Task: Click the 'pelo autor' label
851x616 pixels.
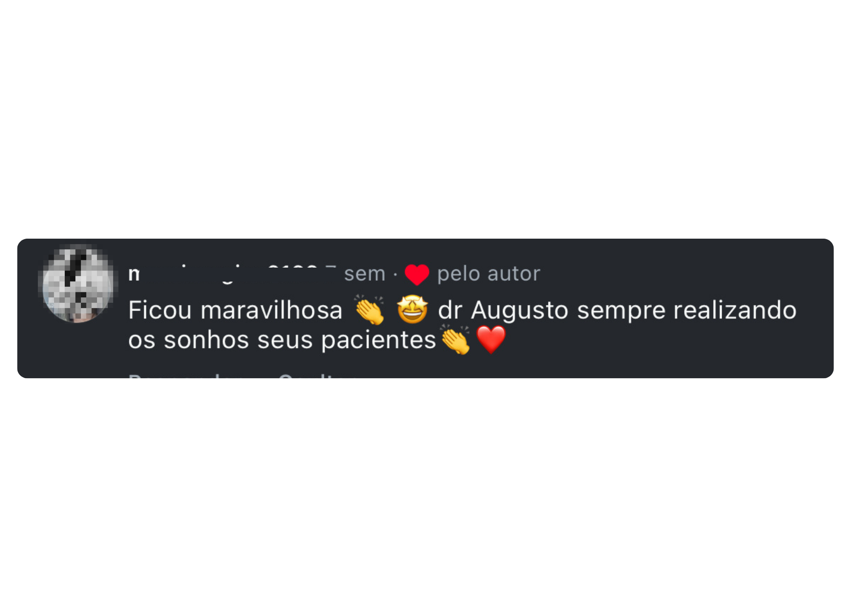Action: (x=488, y=274)
